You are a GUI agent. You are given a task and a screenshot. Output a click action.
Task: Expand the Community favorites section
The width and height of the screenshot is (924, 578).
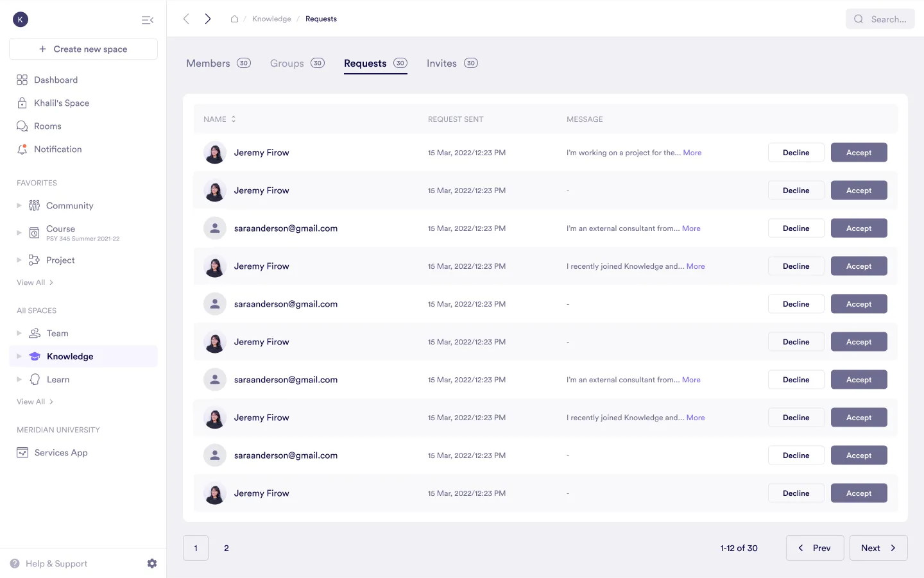coord(19,205)
